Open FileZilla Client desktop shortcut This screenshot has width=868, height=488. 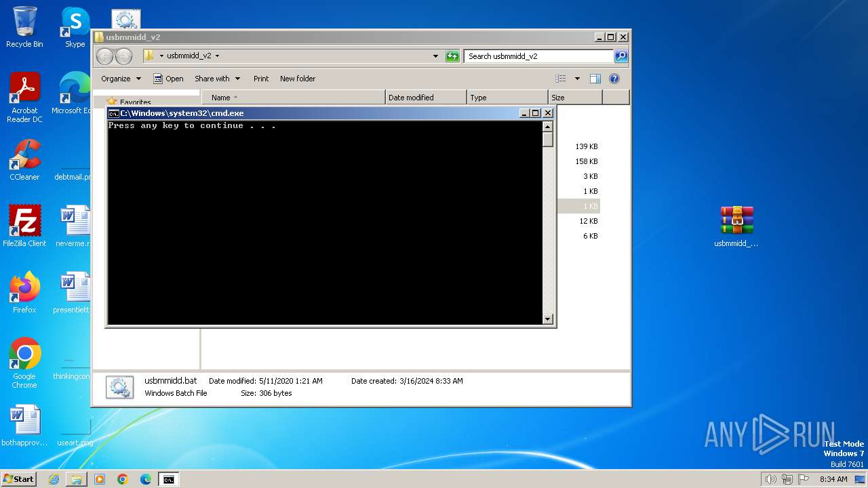point(24,226)
